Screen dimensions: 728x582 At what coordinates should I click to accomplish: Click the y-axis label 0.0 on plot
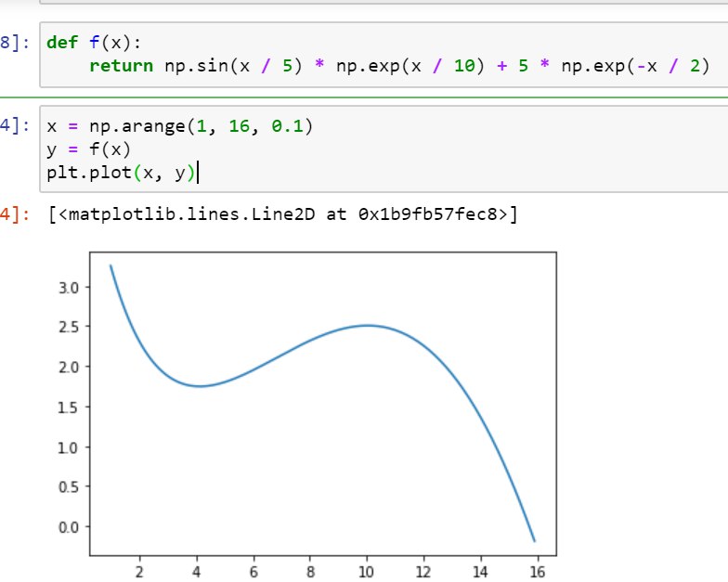tap(69, 527)
